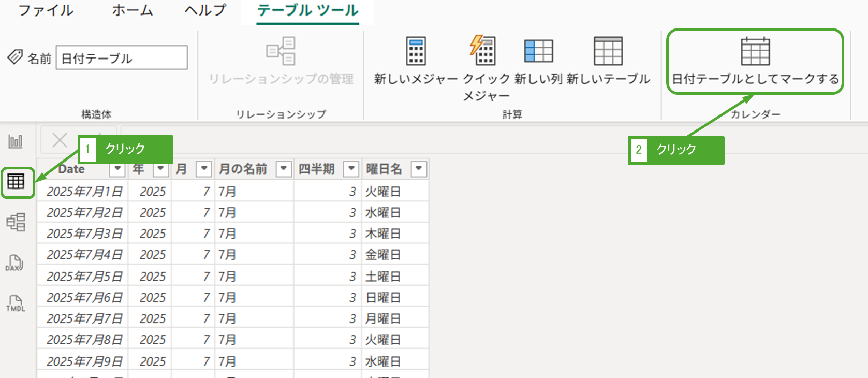Open the report view in sidebar

[x=16, y=141]
